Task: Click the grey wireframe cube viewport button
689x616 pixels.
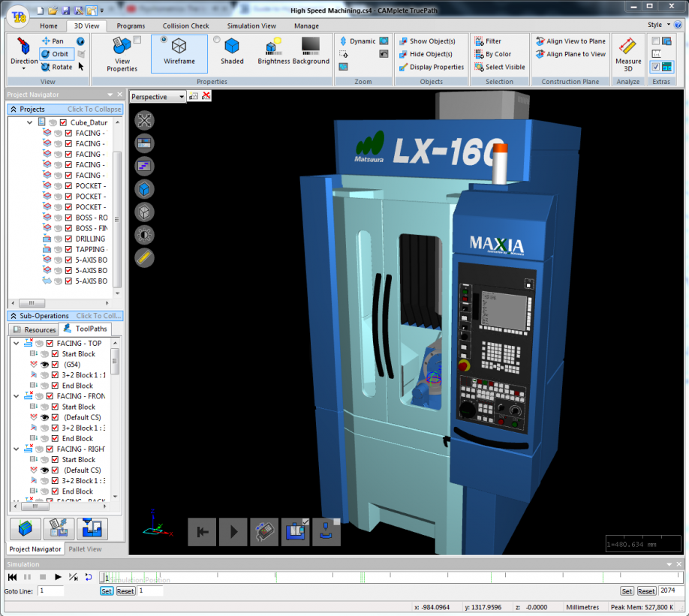Action: tap(144, 212)
